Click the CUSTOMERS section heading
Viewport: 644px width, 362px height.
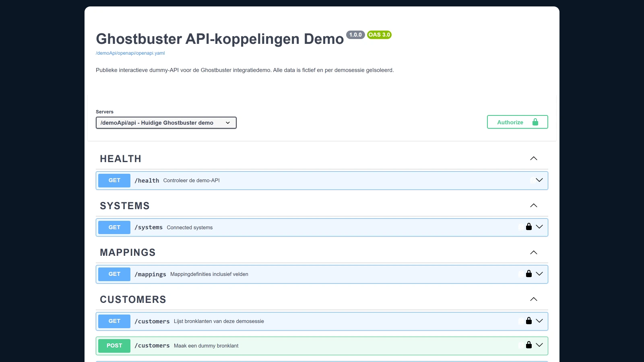[x=133, y=300]
